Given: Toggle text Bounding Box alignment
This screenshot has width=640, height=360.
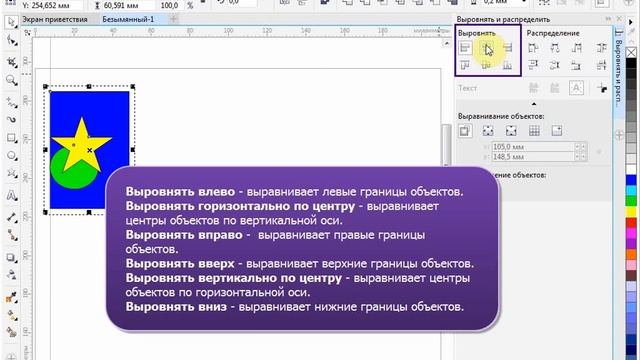Looking at the screenshot, I should 576,88.
